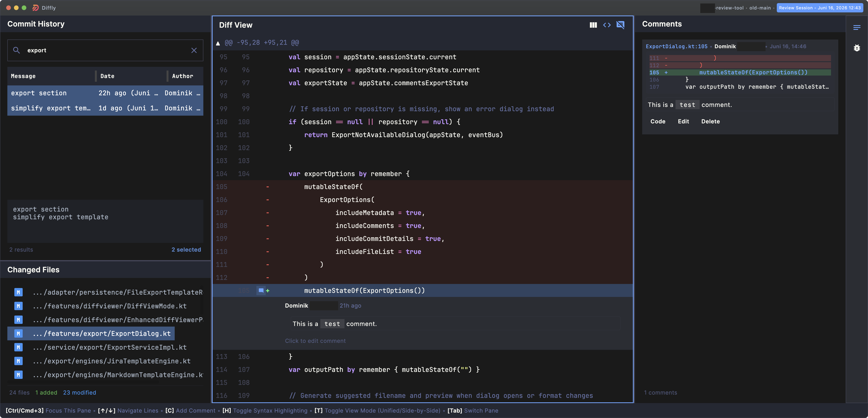Viewport: 868px width, 418px height.
Task: Click the commit message preview "export section"
Action: (x=41, y=209)
